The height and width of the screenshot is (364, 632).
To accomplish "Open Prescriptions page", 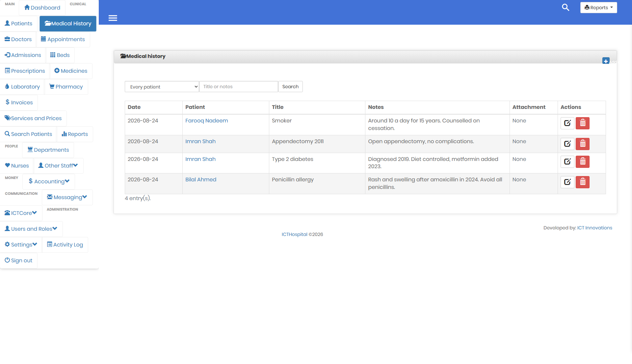I will pyautogui.click(x=25, y=71).
